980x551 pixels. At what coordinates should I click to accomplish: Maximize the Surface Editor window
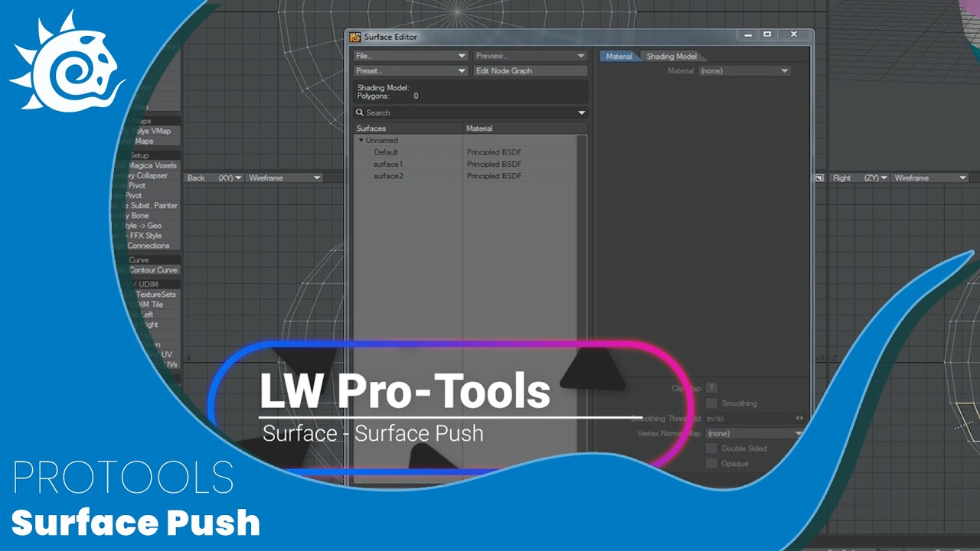[x=767, y=34]
